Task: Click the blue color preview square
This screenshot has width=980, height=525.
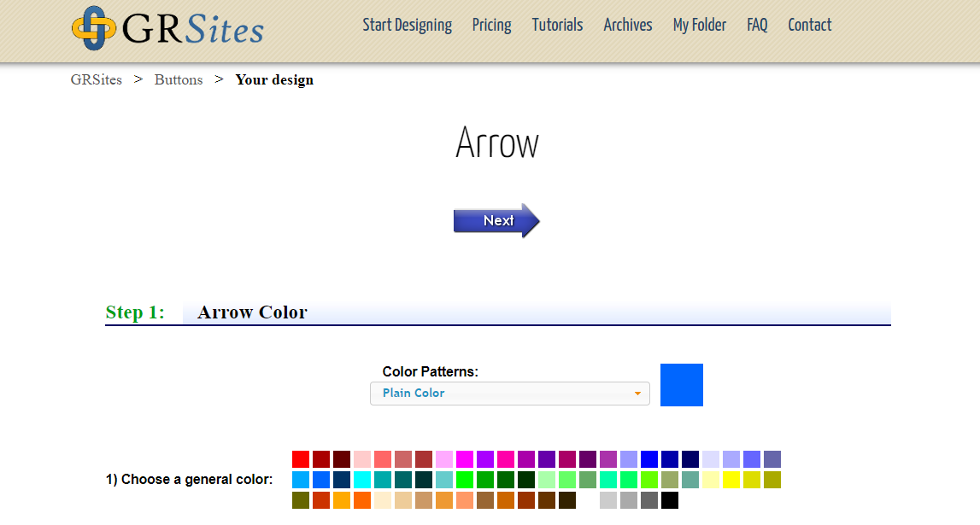Action: 681,384
